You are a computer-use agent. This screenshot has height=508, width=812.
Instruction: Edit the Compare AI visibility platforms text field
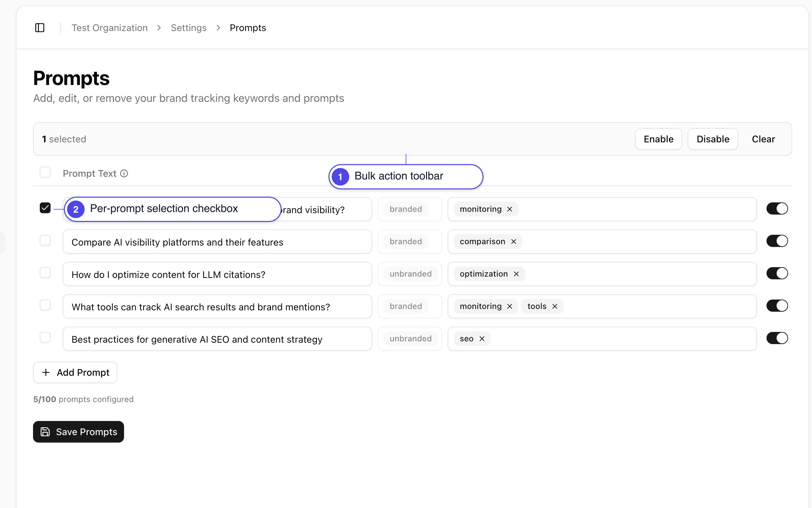(217, 242)
